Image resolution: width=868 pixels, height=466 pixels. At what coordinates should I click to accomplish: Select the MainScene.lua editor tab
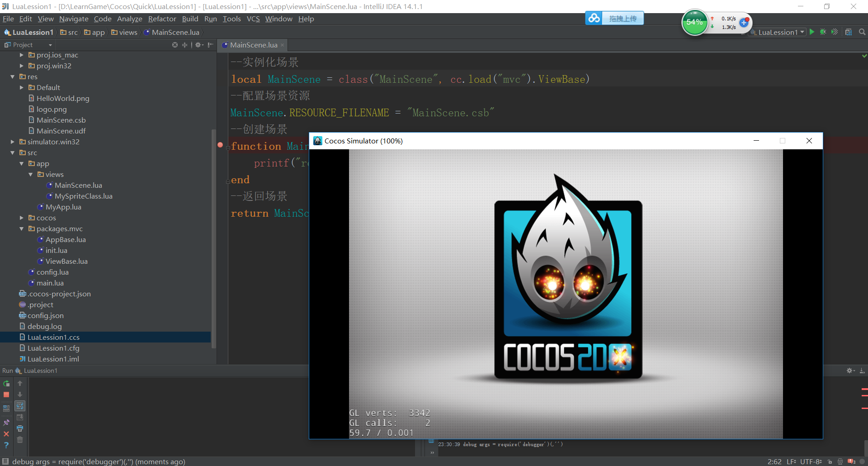253,45
